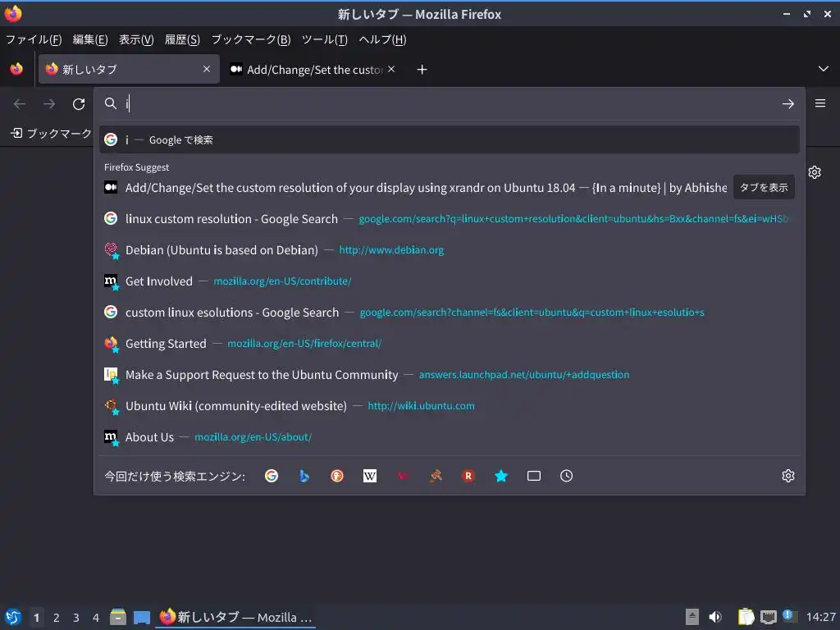Open 履歴(S) menu
The width and height of the screenshot is (840, 630).
(182, 39)
